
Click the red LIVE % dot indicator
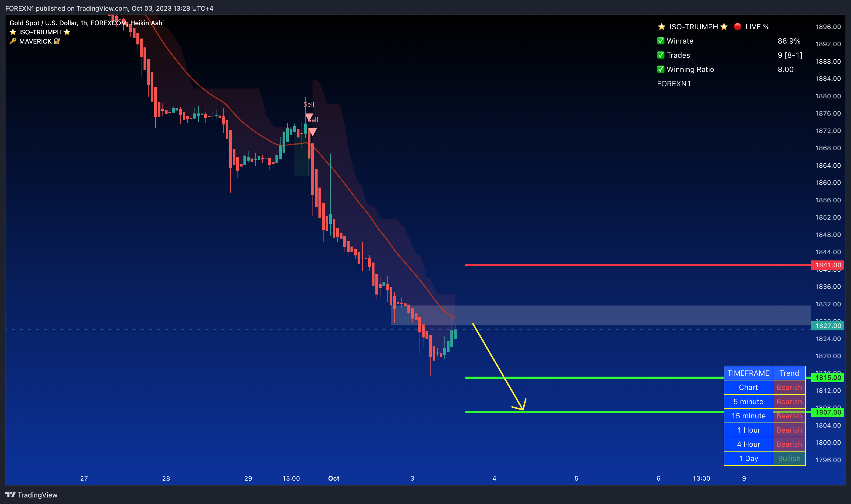click(737, 26)
